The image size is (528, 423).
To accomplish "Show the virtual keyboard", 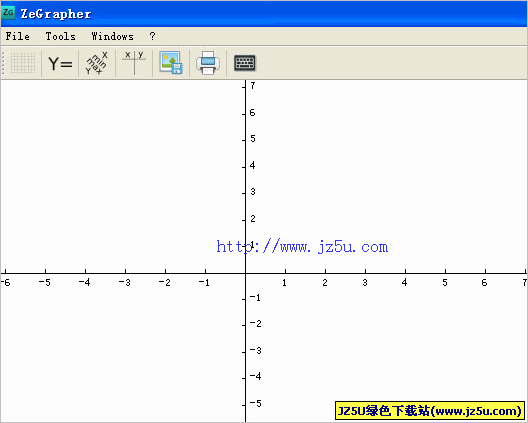I will click(x=245, y=63).
